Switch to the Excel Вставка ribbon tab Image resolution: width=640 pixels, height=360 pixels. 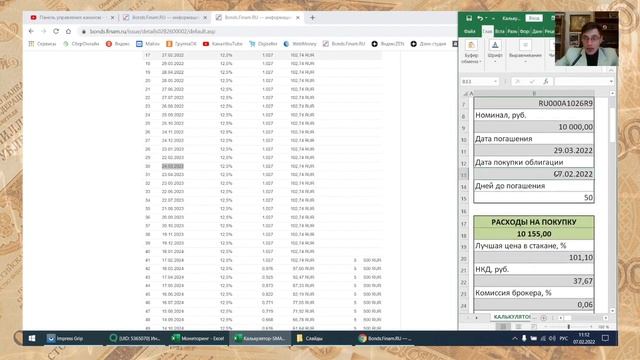click(500, 31)
